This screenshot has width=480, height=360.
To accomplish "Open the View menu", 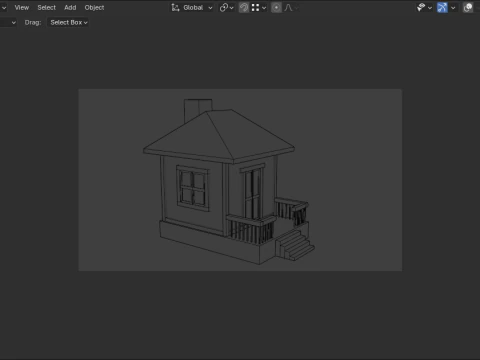I will click(22, 7).
